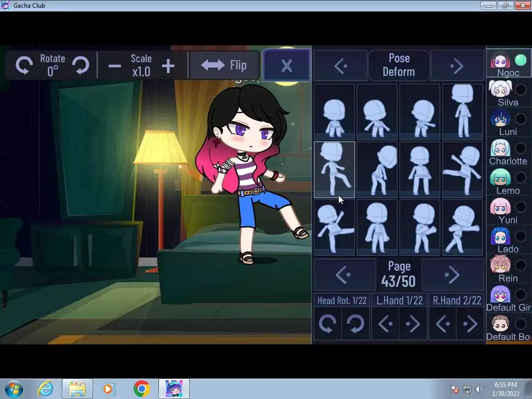The height and width of the screenshot is (399, 532).
Task: Go to previous pose page
Action: [x=345, y=274]
